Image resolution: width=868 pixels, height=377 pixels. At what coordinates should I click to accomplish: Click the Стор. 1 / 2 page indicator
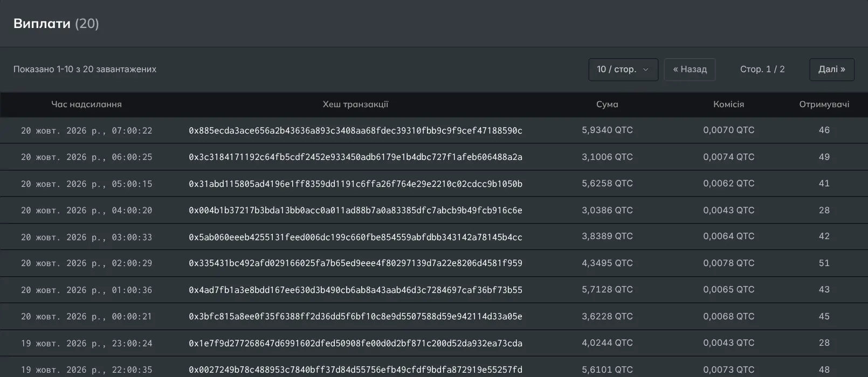pyautogui.click(x=762, y=69)
